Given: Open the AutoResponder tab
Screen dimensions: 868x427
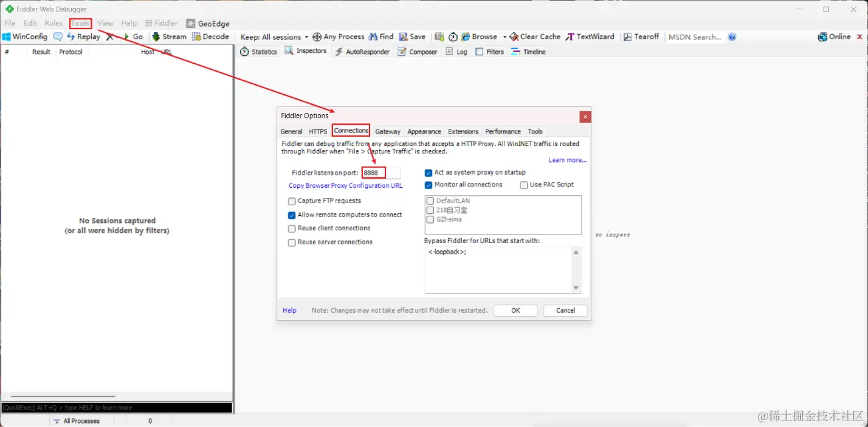Looking at the screenshot, I should click(x=362, y=52).
